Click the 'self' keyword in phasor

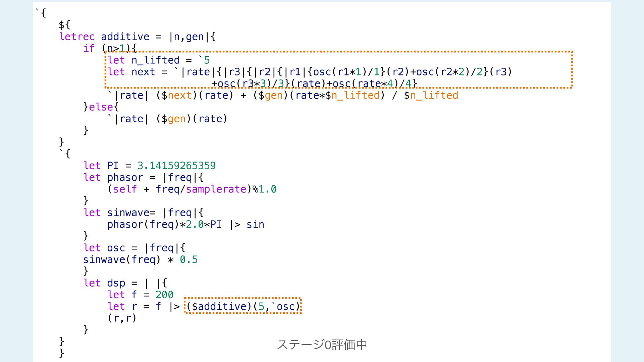coord(125,189)
